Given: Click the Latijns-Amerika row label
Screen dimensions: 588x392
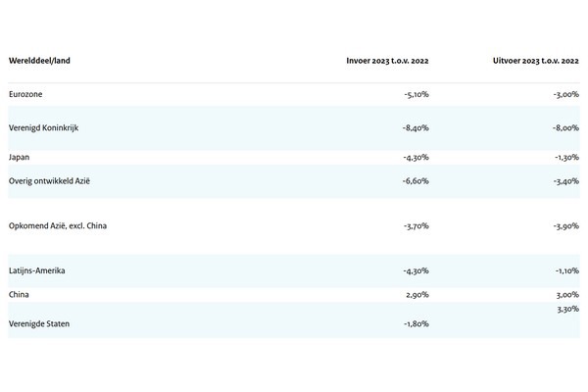Looking at the screenshot, I should coord(43,270).
